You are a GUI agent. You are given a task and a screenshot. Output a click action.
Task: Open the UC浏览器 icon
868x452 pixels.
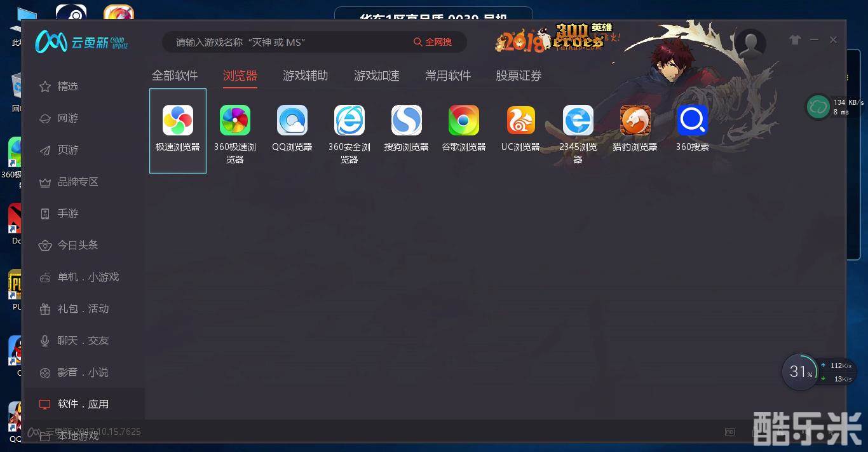[521, 121]
